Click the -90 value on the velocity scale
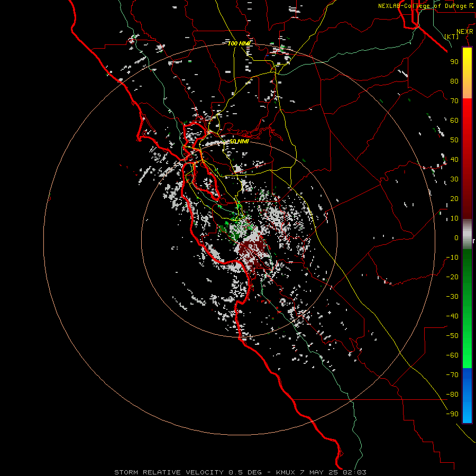The height and width of the screenshot is (476, 476). (x=452, y=414)
